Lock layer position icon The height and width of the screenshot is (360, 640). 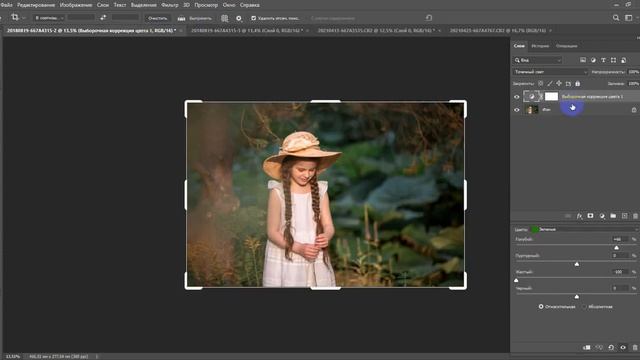pyautogui.click(x=559, y=83)
